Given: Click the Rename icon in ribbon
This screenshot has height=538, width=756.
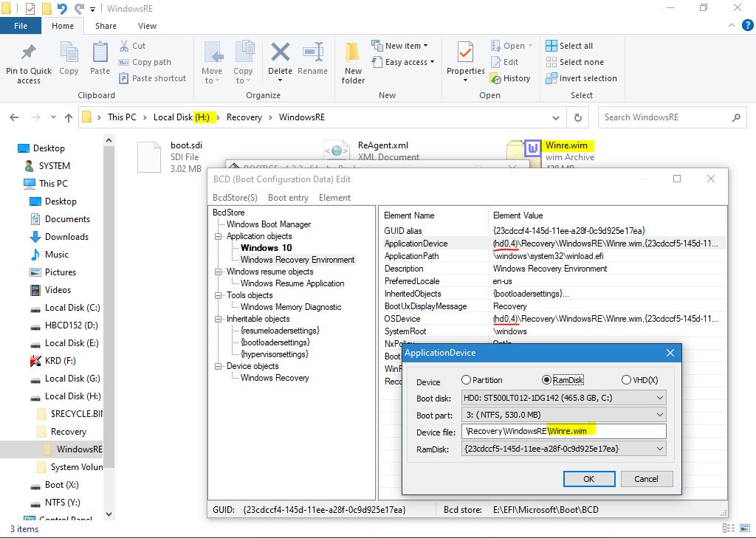Looking at the screenshot, I should [312, 55].
